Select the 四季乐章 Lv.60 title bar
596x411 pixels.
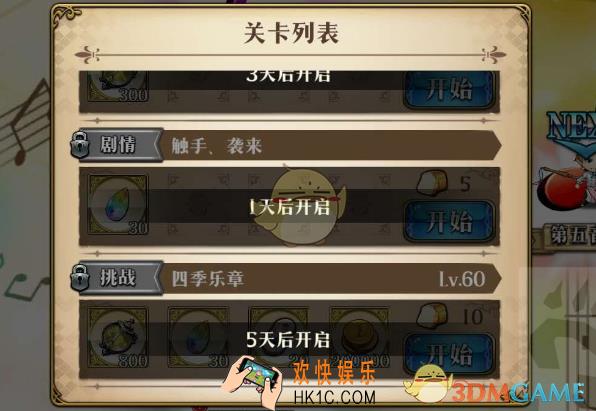[x=330, y=279]
